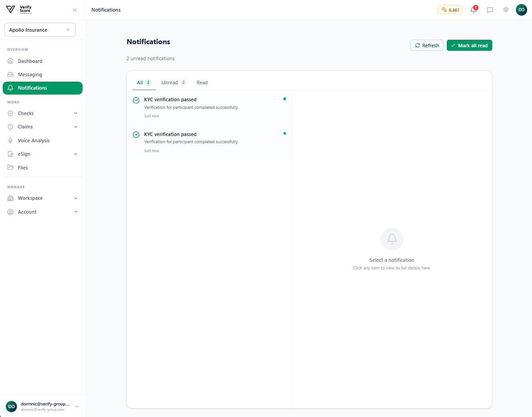Expand the eSign submenu chevron
The height and width of the screenshot is (417, 532).
[76, 154]
